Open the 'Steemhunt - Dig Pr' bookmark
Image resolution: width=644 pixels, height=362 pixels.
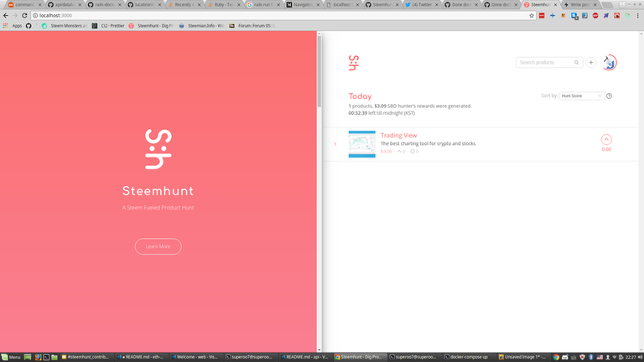tap(151, 25)
